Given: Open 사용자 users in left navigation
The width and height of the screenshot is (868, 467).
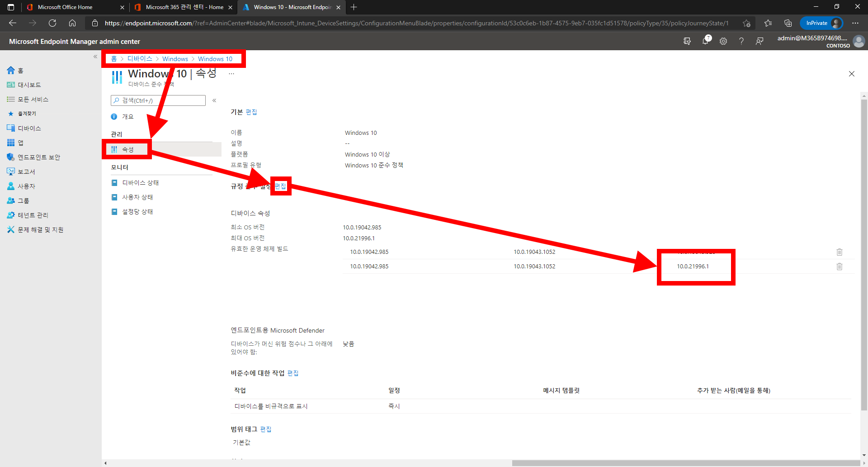Looking at the screenshot, I should (21, 186).
